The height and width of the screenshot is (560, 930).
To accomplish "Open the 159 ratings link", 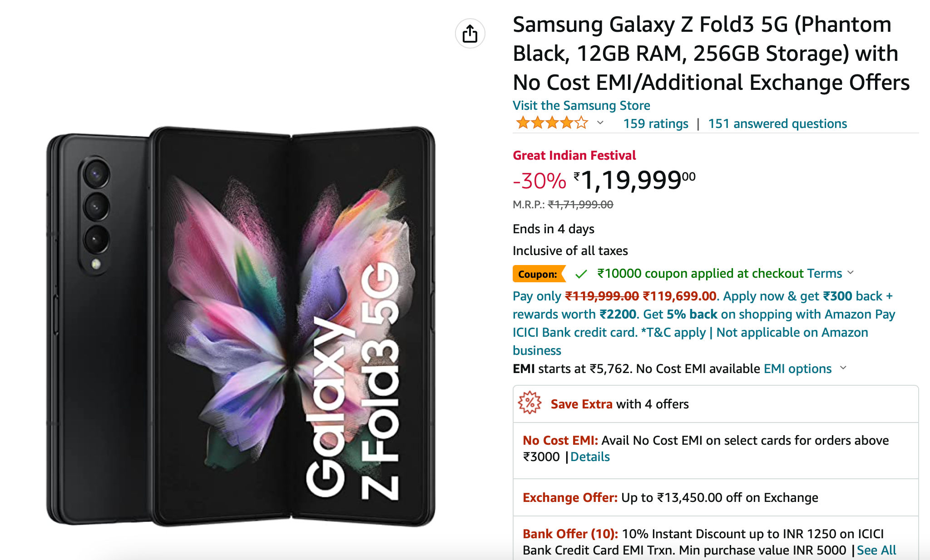I will click(656, 123).
